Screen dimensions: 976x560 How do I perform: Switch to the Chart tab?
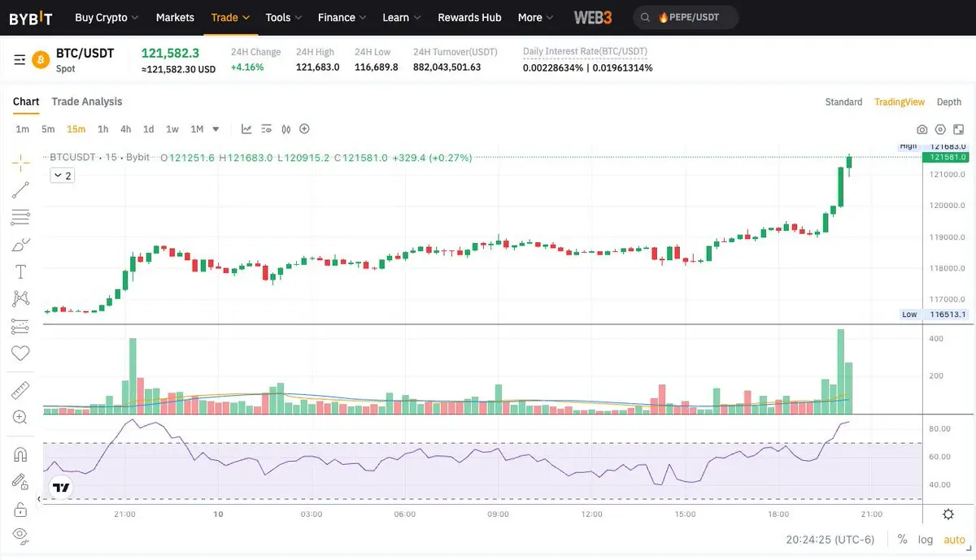click(26, 102)
